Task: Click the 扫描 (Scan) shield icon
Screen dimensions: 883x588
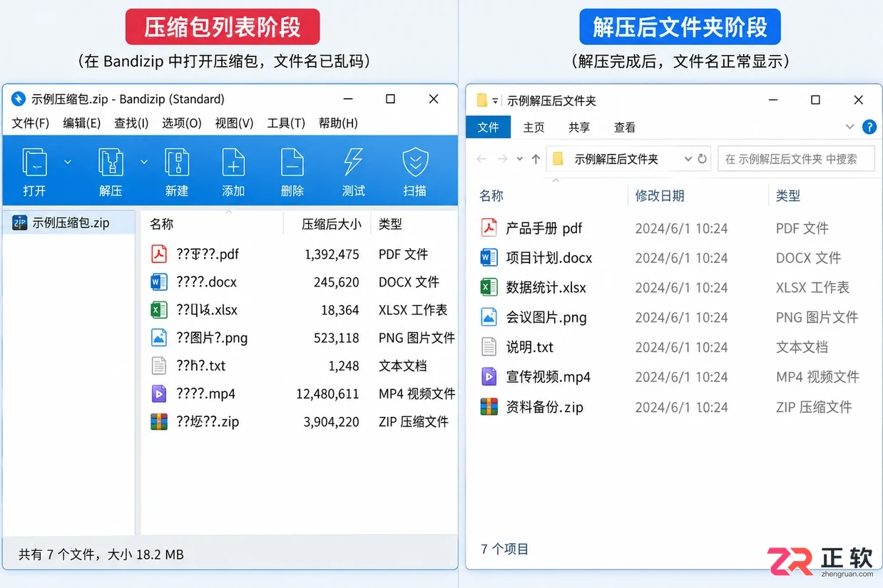Action: pos(415,163)
